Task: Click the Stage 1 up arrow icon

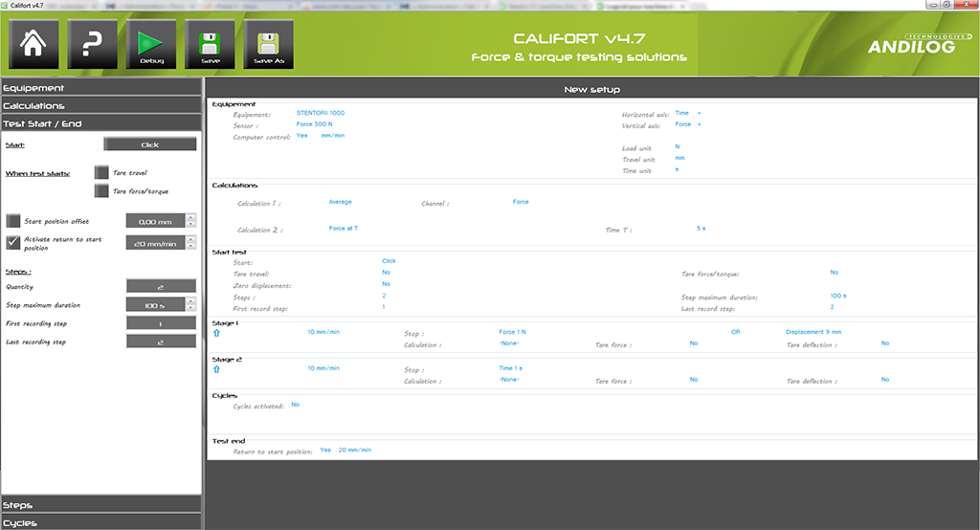Action: (216, 333)
